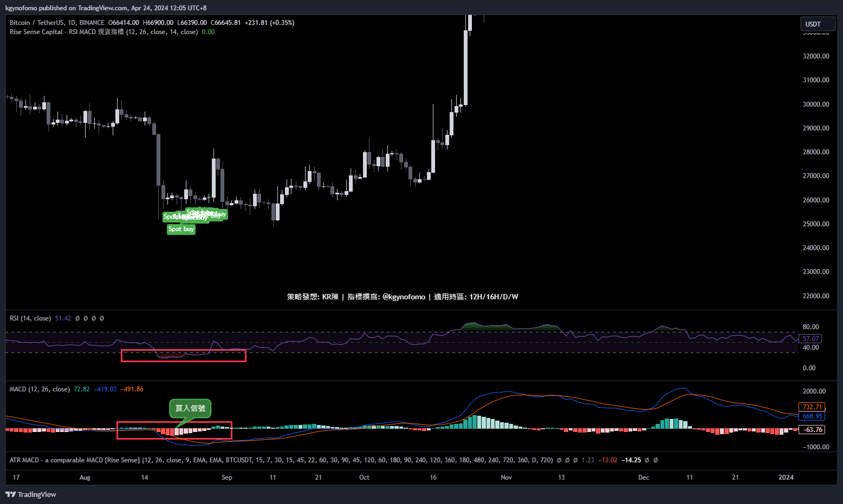Click the Oct label on time axis
843x504 pixels.
pos(364,477)
